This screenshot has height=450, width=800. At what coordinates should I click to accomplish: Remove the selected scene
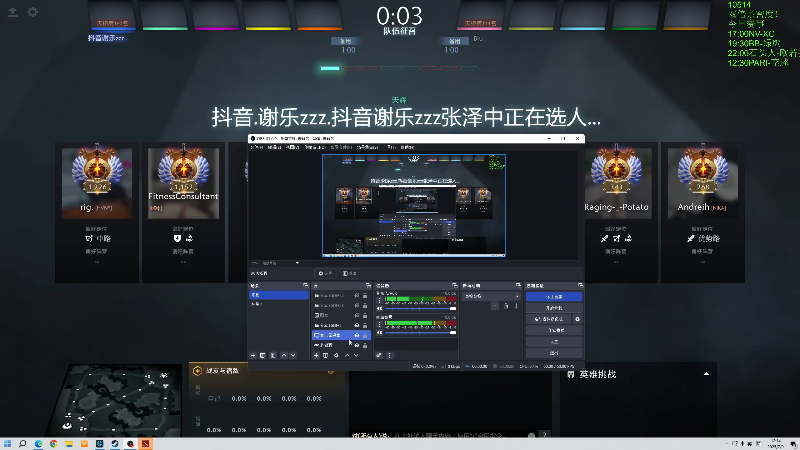pyautogui.click(x=263, y=355)
